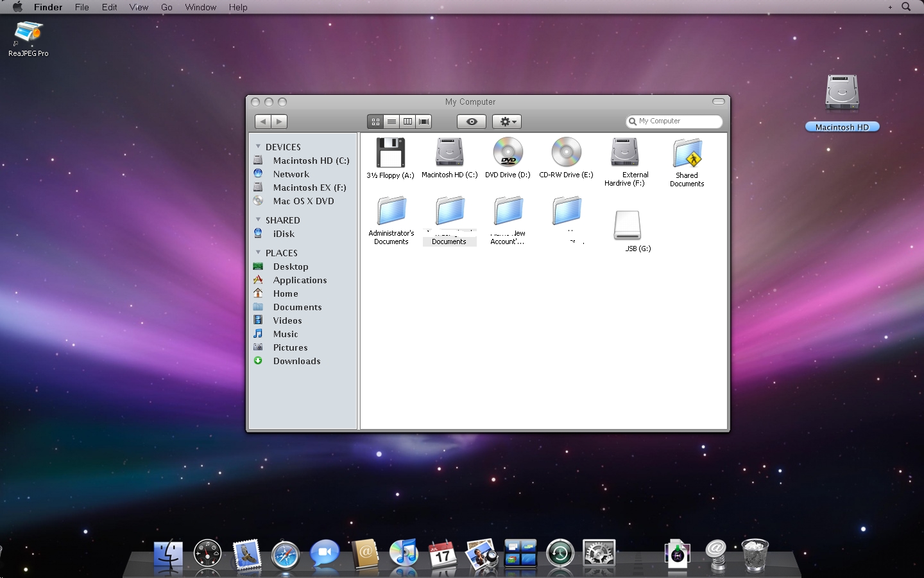The width and height of the screenshot is (924, 578).
Task: Open the Shared Documents folder
Action: pyautogui.click(x=687, y=153)
